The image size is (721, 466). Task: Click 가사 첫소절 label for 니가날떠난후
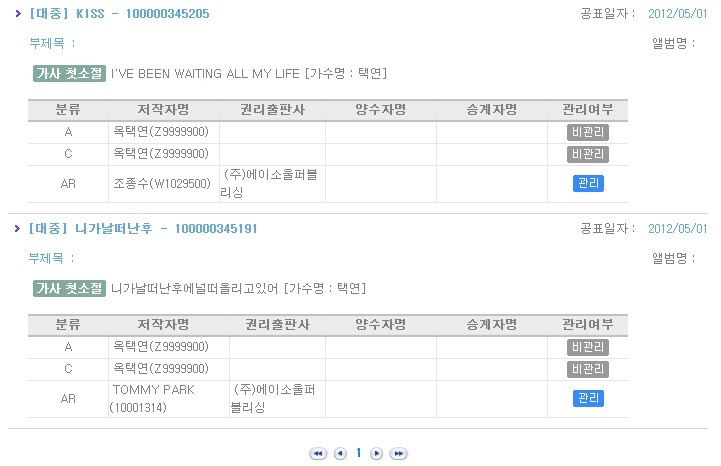click(69, 288)
